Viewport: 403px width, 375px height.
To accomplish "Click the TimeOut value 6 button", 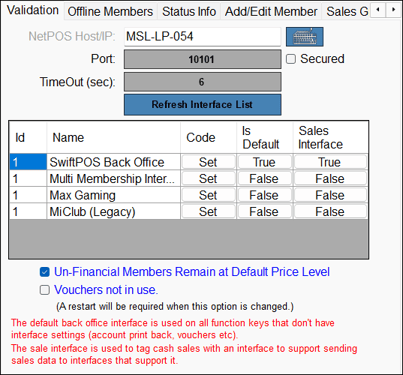I will pyautogui.click(x=202, y=82).
